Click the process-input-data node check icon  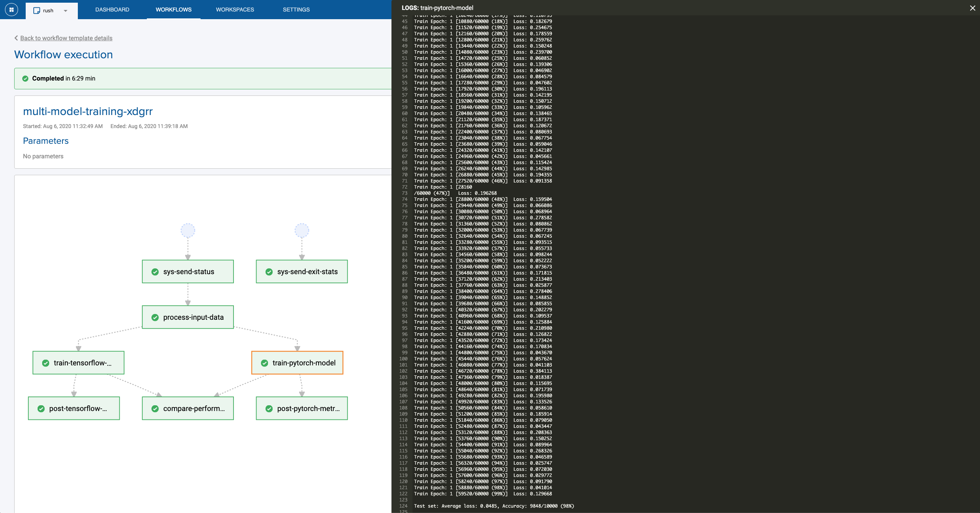click(155, 317)
